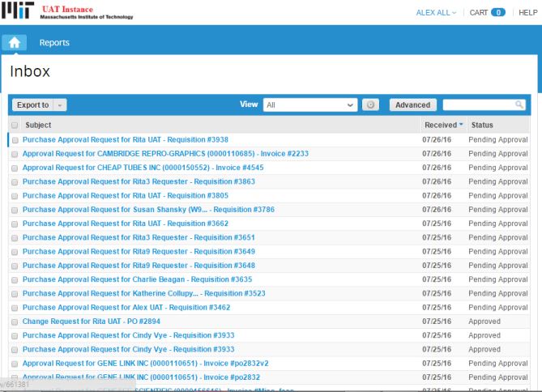Open the HELP menu link
The width and height of the screenshot is (542, 392).
(x=527, y=12)
